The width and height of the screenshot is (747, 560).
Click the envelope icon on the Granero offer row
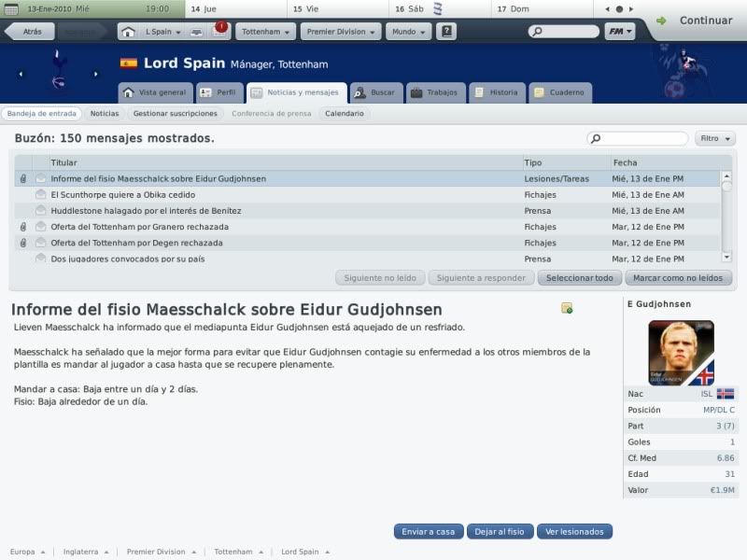[x=41, y=227]
